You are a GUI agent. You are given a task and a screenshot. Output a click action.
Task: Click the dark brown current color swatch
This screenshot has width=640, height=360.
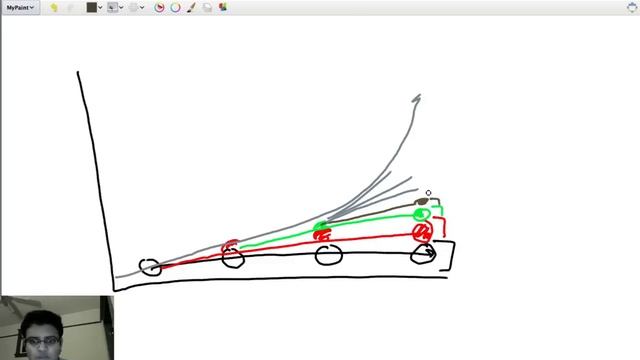pos(92,7)
